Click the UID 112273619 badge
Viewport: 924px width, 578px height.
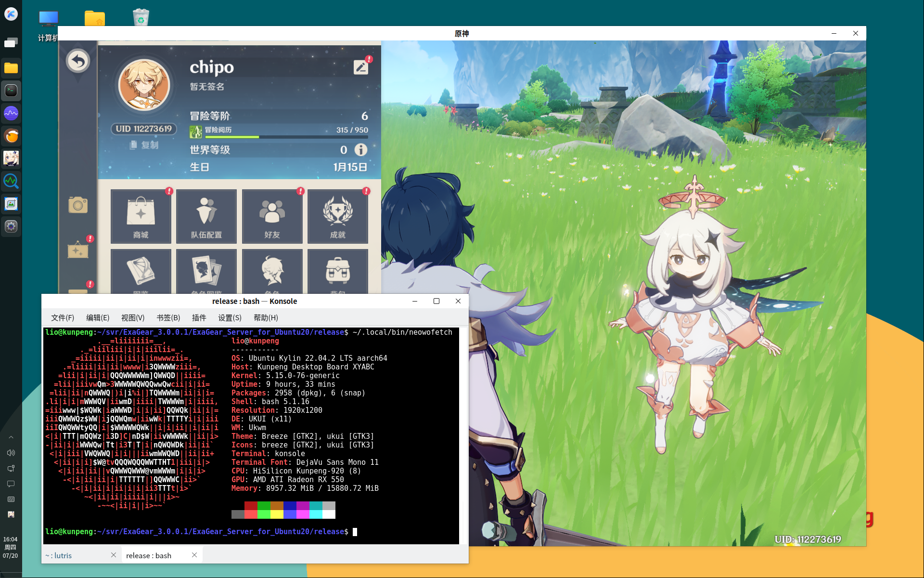tap(144, 129)
